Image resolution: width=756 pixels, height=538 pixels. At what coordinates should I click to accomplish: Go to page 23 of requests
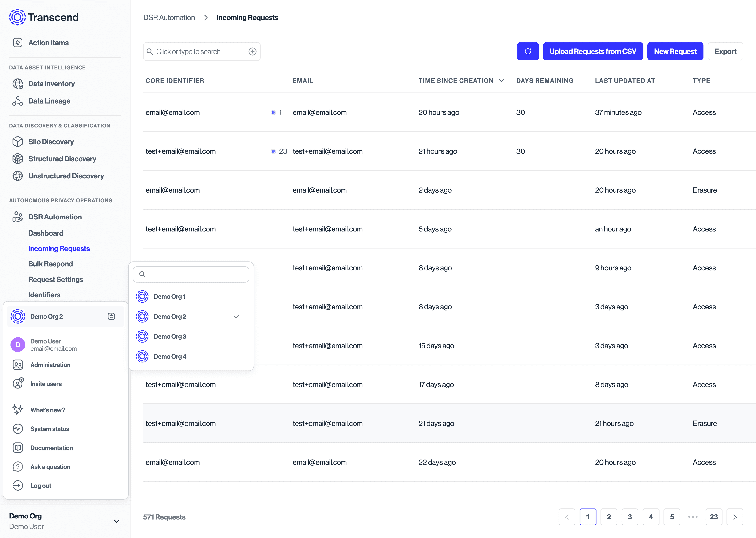[714, 517]
